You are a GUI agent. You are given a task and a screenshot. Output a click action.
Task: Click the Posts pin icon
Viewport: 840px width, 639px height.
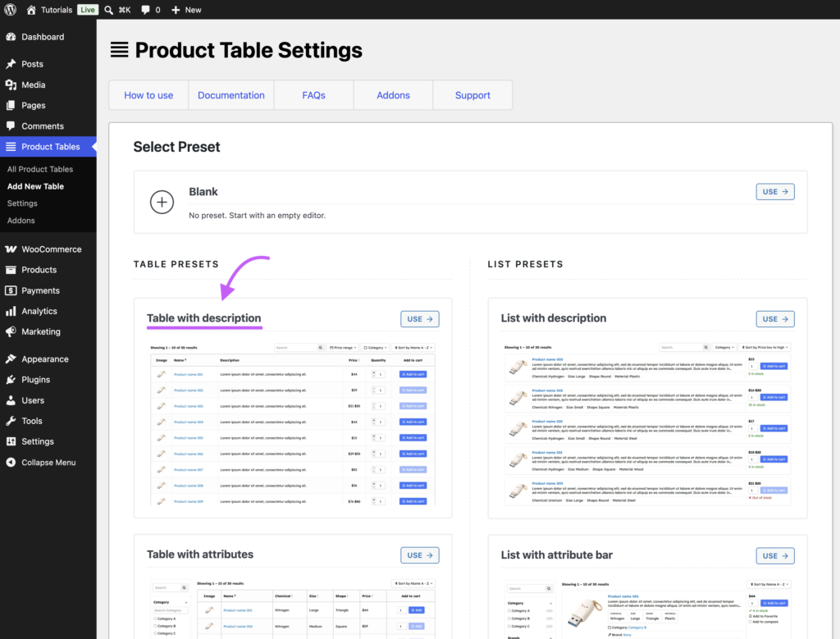[x=11, y=64]
